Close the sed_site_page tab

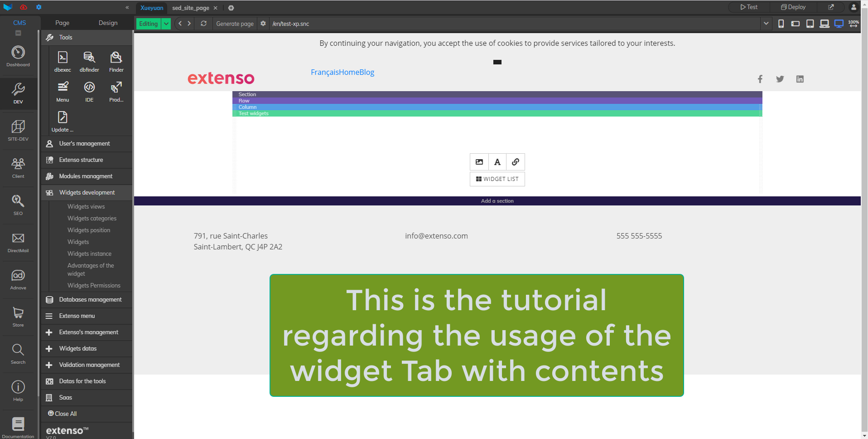(216, 8)
